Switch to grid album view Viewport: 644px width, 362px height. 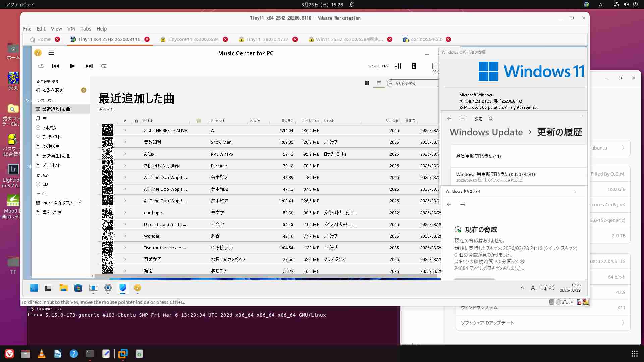click(x=367, y=83)
